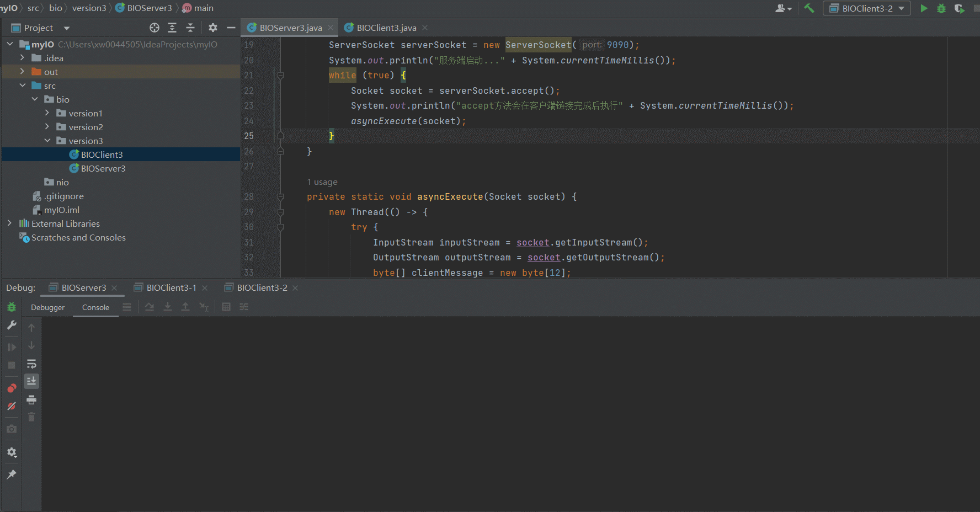Click the Print console output icon

pos(31,399)
